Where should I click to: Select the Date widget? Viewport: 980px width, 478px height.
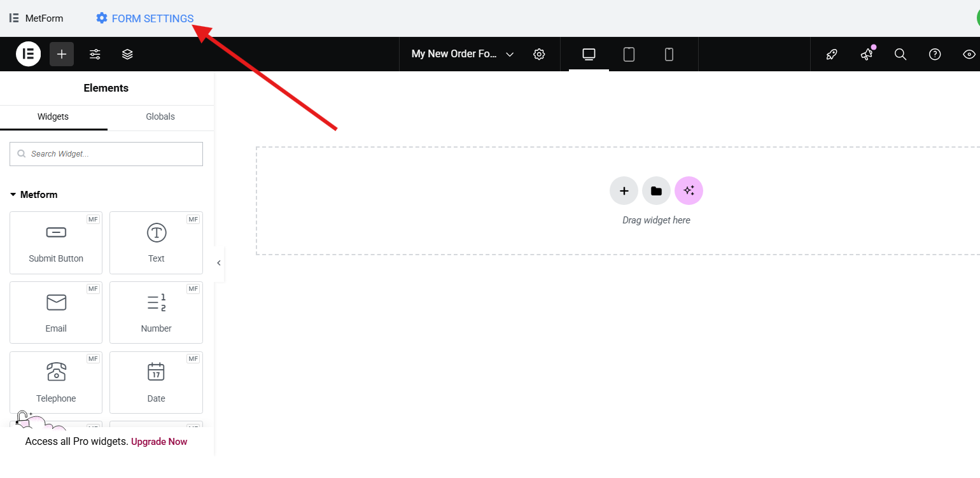pyautogui.click(x=156, y=383)
